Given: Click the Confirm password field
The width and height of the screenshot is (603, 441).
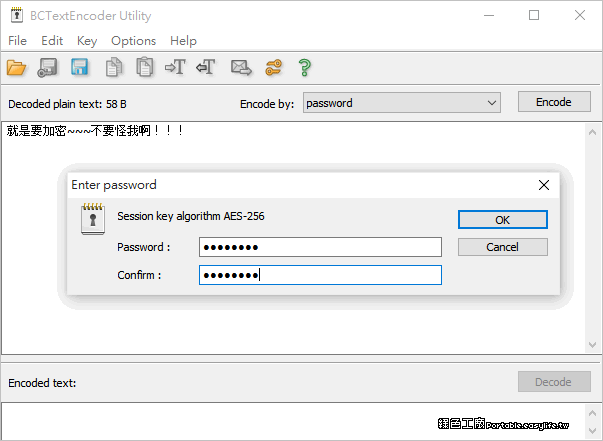Looking at the screenshot, I should coord(320,275).
